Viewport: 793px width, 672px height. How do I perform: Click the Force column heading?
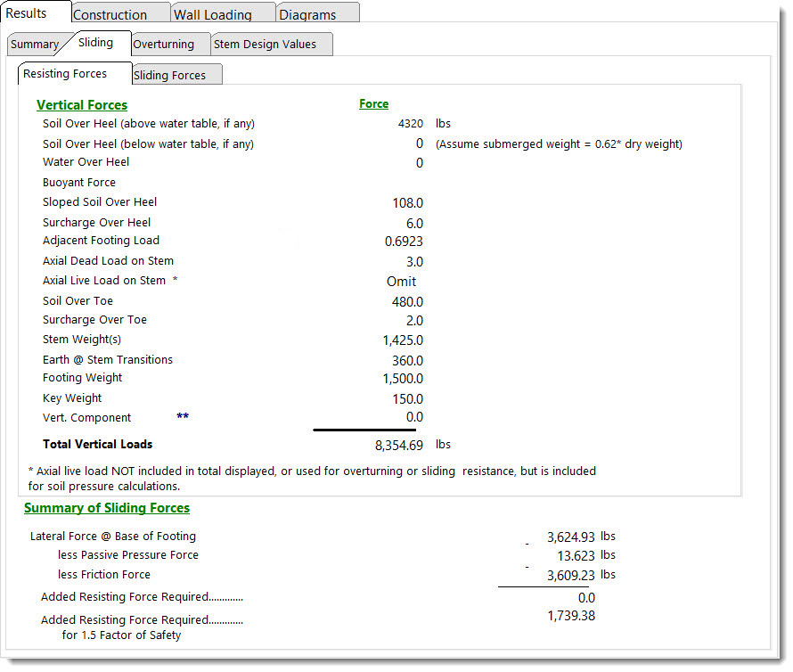tap(373, 104)
